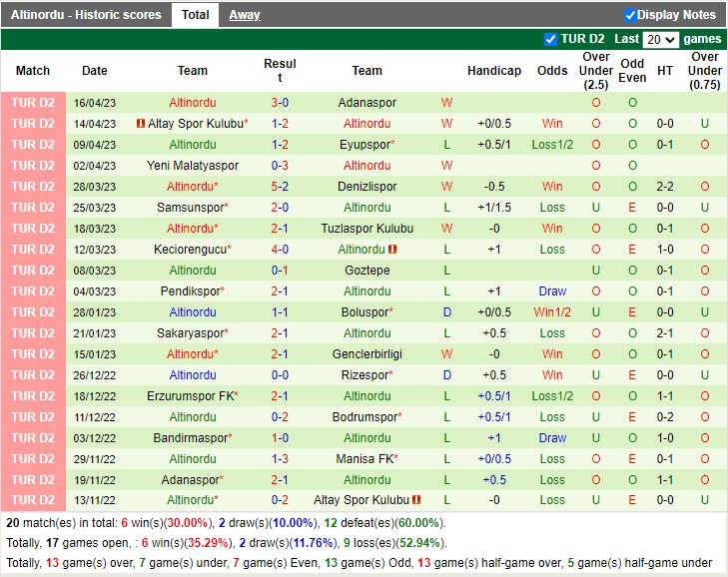Uncheck the TUR D2 league filter checkbox
The height and width of the screenshot is (577, 728).
[550, 39]
